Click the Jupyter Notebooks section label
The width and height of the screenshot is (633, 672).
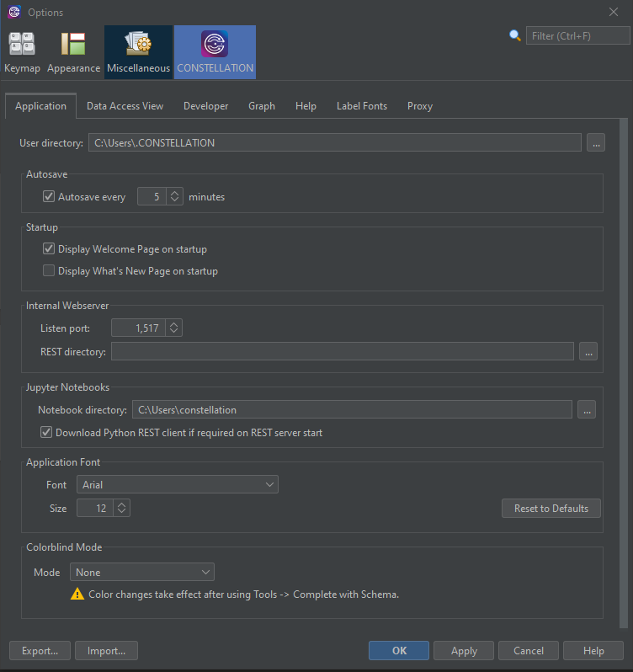[67, 387]
